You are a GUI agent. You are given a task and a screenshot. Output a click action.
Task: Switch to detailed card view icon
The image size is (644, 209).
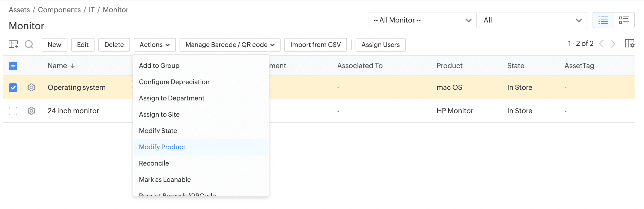624,20
